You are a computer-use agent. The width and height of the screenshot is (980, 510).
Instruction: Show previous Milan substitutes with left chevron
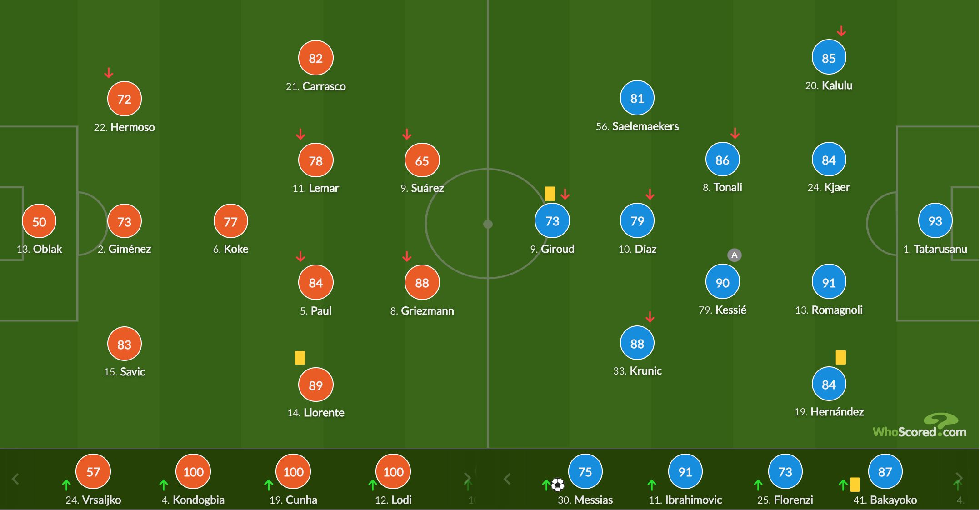[x=507, y=479]
